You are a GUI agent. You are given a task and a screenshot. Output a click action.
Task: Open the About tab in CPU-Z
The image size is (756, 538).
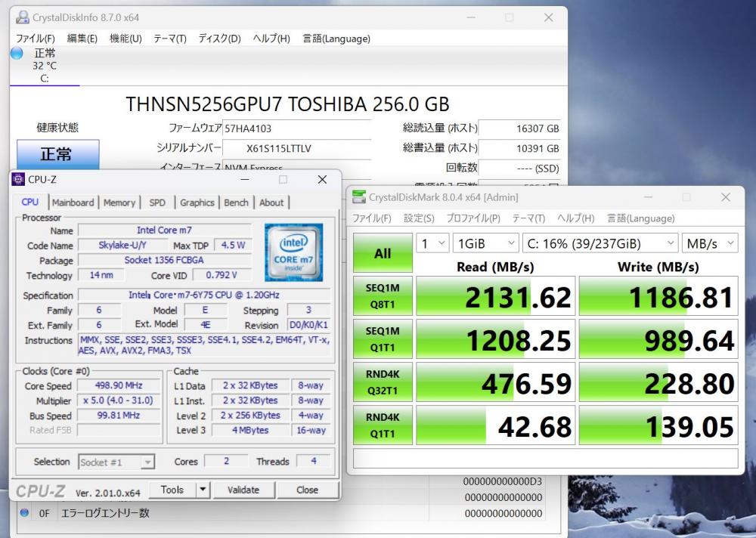[271, 203]
